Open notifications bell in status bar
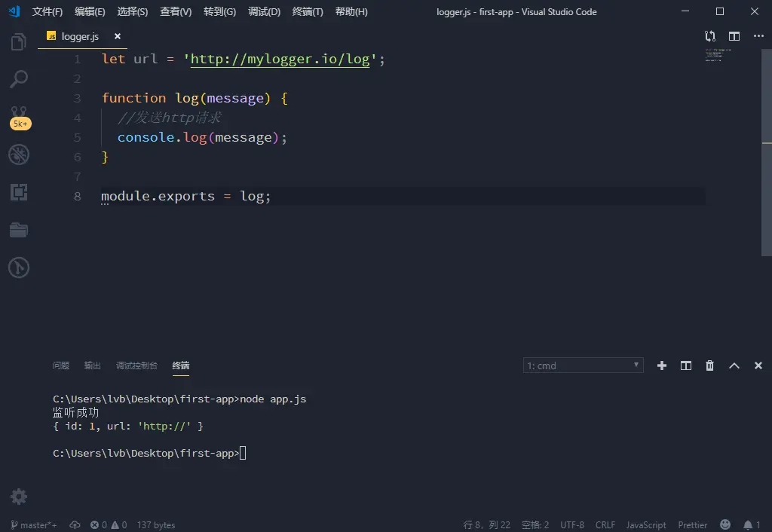 tap(752, 525)
